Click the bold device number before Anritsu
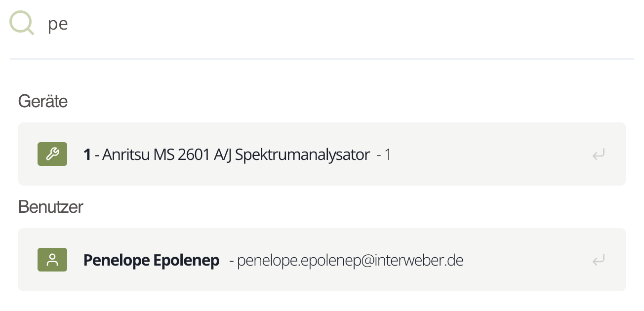The image size is (644, 311). [x=87, y=155]
